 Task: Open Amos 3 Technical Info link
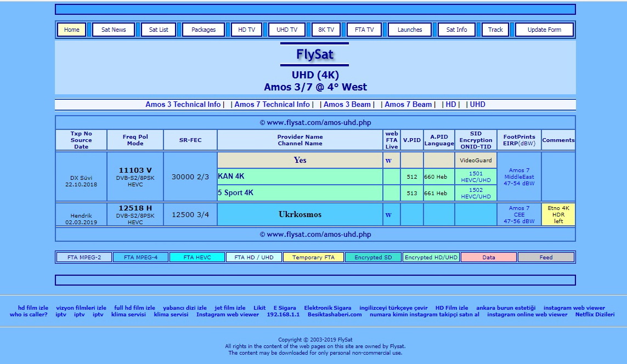(x=183, y=104)
